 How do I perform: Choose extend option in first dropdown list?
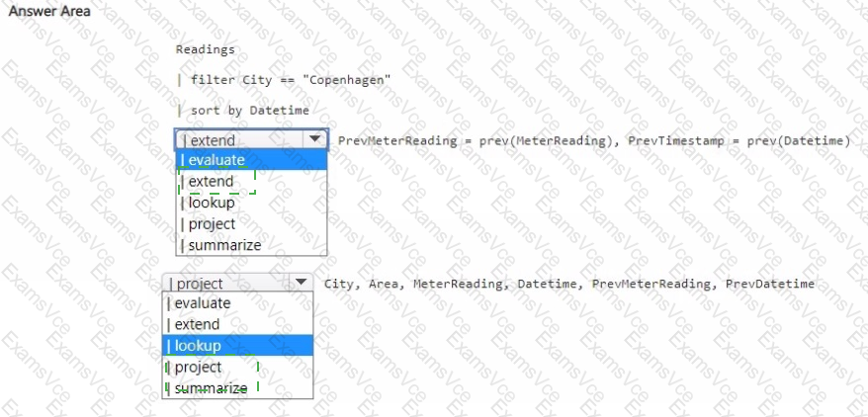pos(251,182)
